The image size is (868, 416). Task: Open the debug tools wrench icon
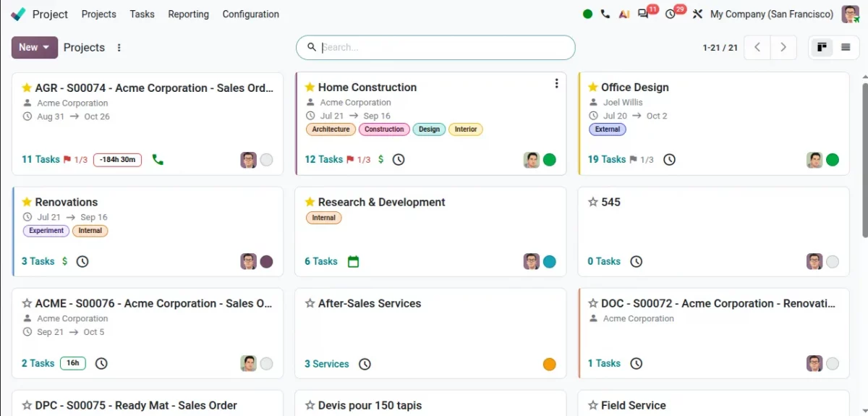point(697,14)
